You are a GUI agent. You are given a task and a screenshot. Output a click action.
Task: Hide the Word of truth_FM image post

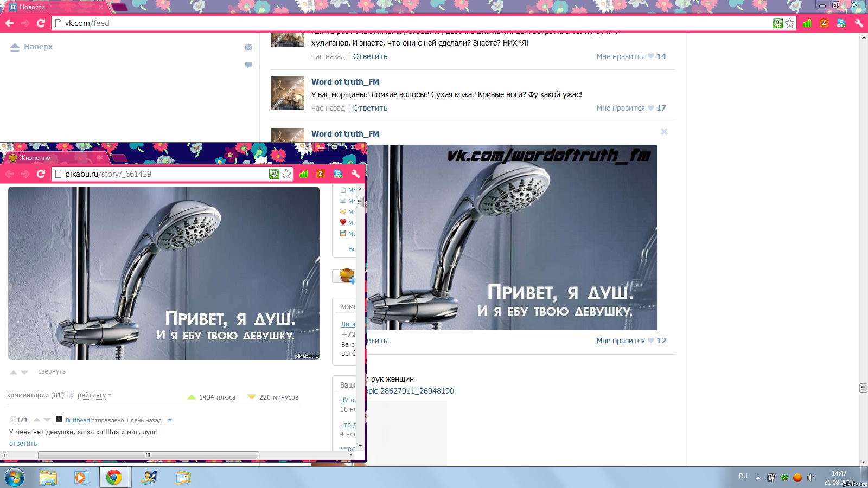pos(664,132)
